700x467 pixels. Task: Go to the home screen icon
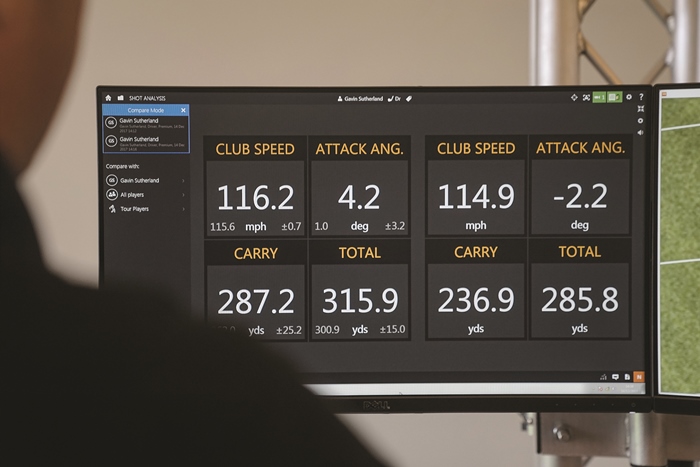click(x=108, y=98)
